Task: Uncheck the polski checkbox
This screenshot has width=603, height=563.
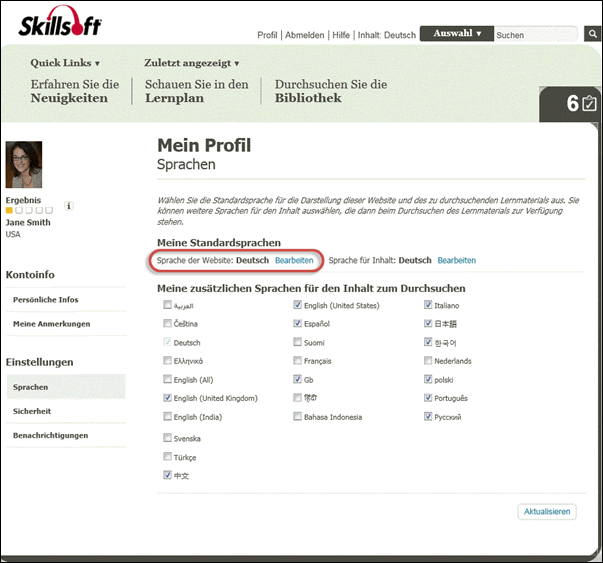Action: [428, 379]
